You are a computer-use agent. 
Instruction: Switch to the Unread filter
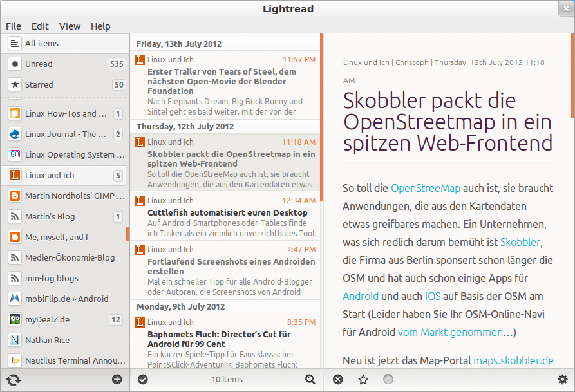[39, 64]
